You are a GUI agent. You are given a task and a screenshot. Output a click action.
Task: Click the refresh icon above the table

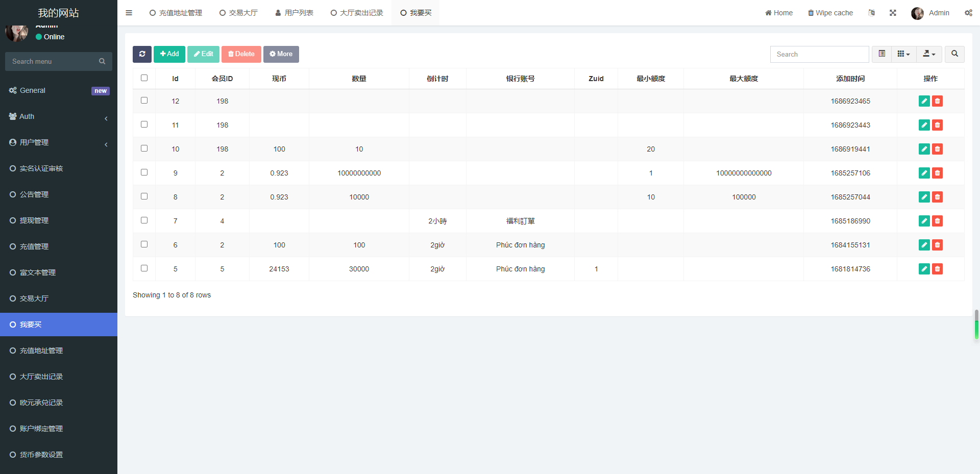click(142, 54)
